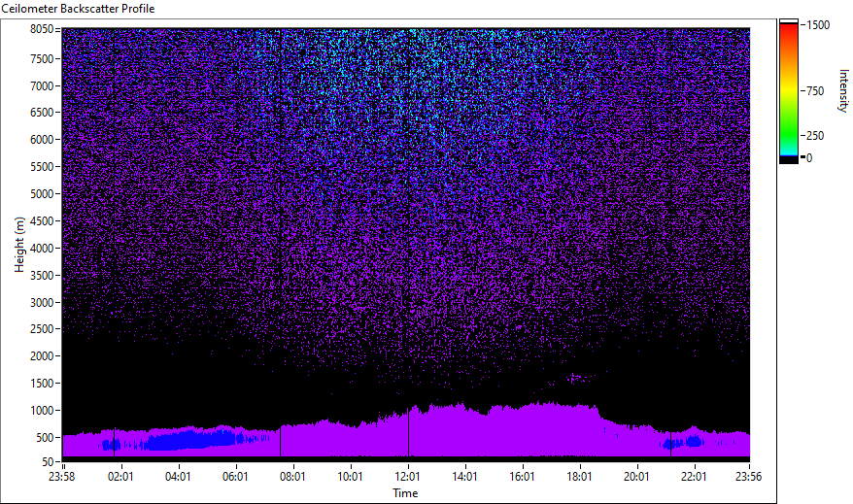The height and width of the screenshot is (504, 853).
Task: Click the 12:01 time axis label
Action: [407, 477]
